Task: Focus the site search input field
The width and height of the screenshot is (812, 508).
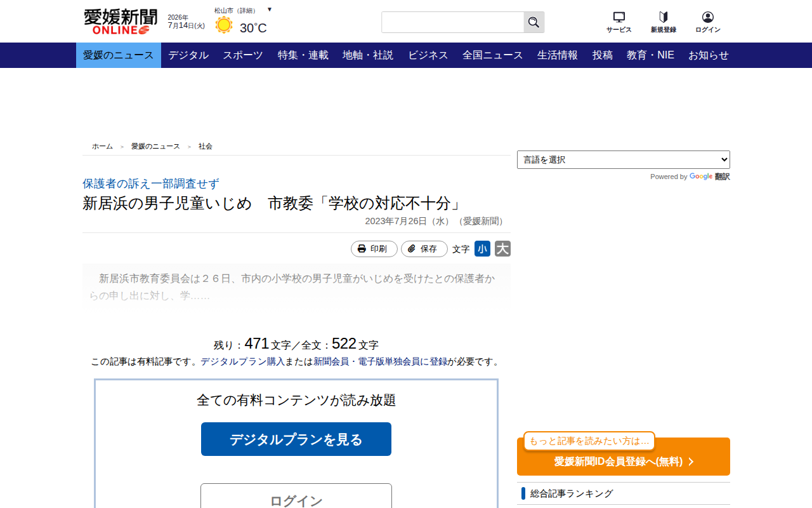Action: (452, 22)
